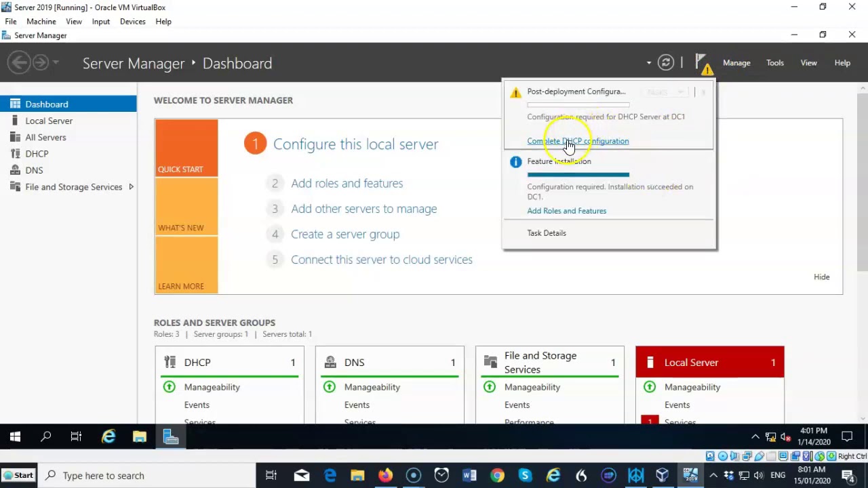The height and width of the screenshot is (488, 868).
Task: Open the Tools menu
Action: click(775, 63)
